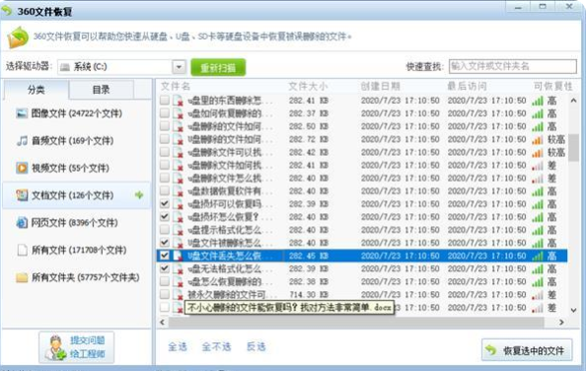Select the image files category icon
588x371 pixels.
pos(22,113)
